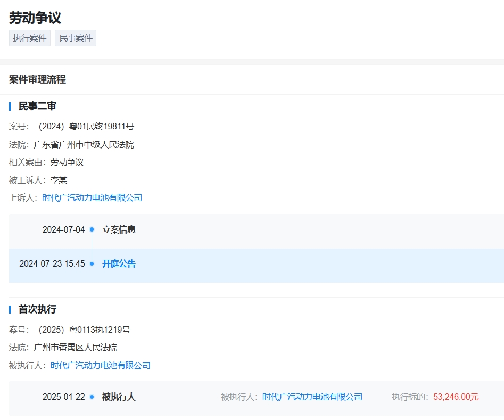Select the 被执行人 timeline entry label
Screen dimensions: 504x420
[119, 397]
